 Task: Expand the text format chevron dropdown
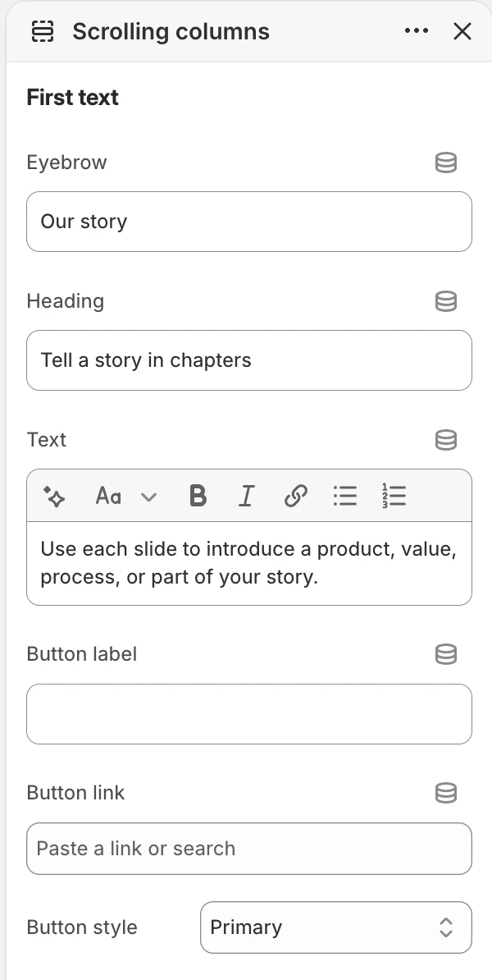(148, 497)
